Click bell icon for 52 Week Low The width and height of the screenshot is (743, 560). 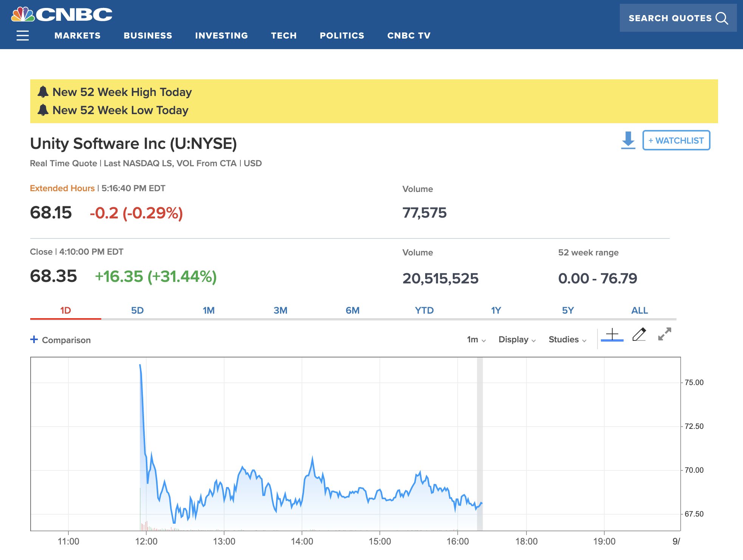(x=43, y=110)
